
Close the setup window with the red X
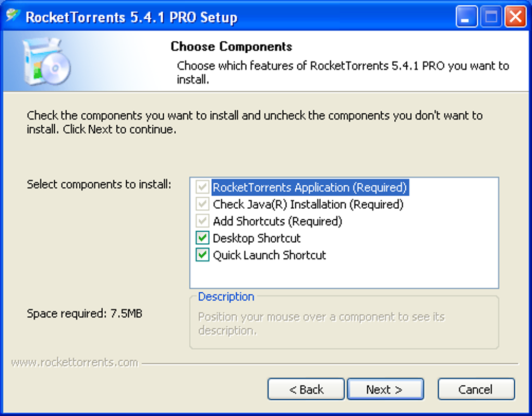pyautogui.click(x=515, y=17)
